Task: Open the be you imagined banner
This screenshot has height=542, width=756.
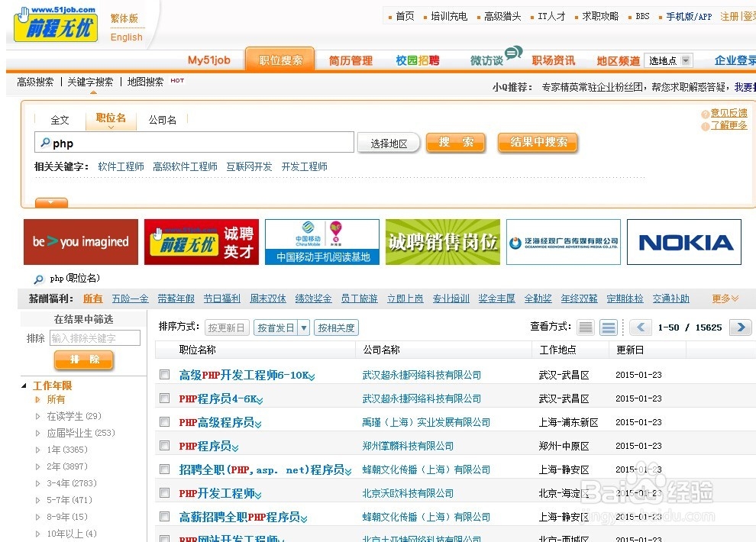Action: pos(81,242)
